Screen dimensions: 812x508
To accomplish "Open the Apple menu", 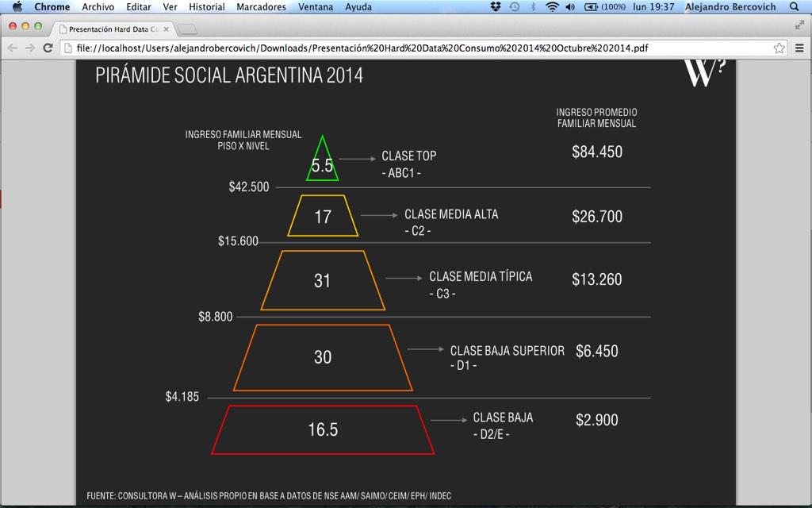I will [x=17, y=6].
